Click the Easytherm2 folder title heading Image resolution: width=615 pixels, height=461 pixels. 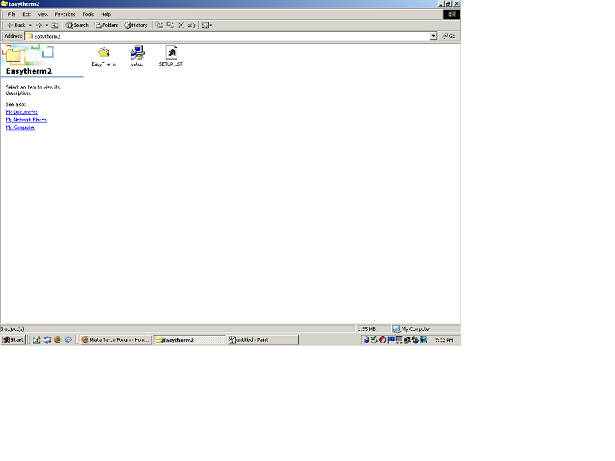(x=29, y=71)
